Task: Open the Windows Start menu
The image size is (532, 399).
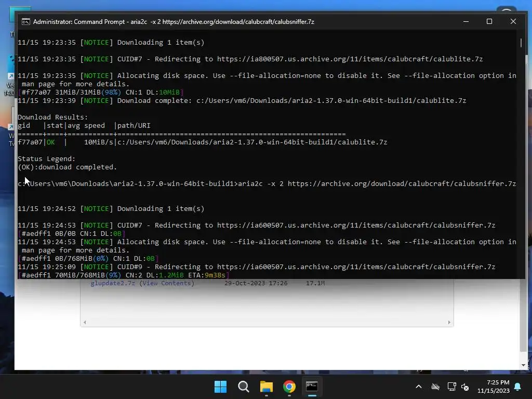Action: [x=220, y=387]
